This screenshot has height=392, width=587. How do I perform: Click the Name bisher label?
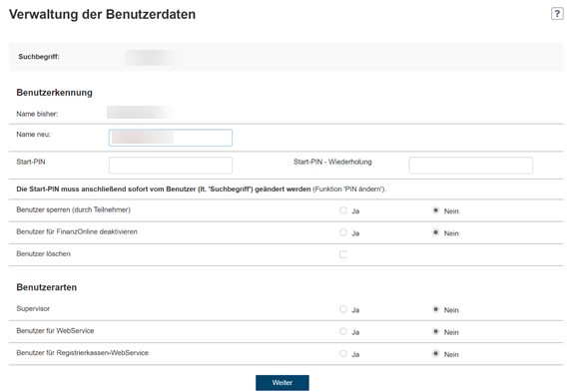point(37,114)
